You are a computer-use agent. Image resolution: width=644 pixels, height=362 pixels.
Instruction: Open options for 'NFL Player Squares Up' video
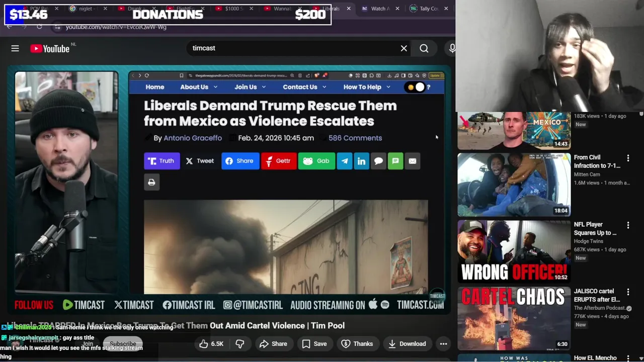click(628, 225)
